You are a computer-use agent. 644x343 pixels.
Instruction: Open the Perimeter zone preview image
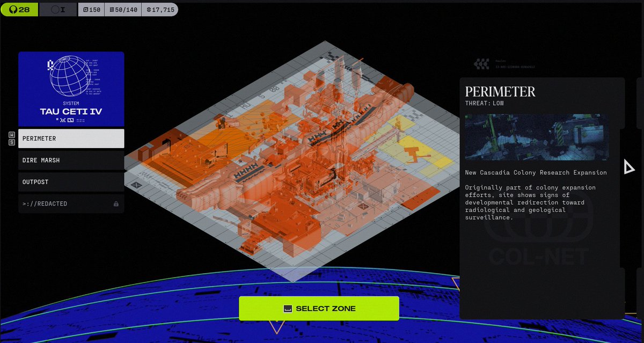537,137
